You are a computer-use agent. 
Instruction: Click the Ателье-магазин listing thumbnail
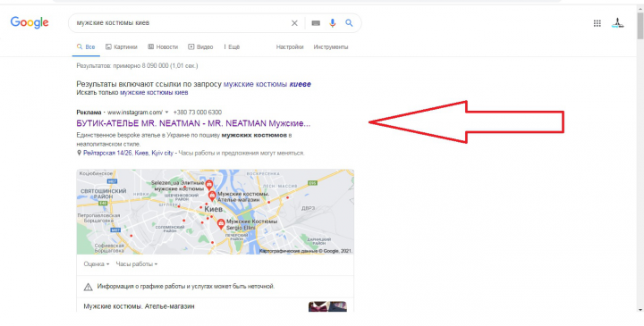click(327, 306)
